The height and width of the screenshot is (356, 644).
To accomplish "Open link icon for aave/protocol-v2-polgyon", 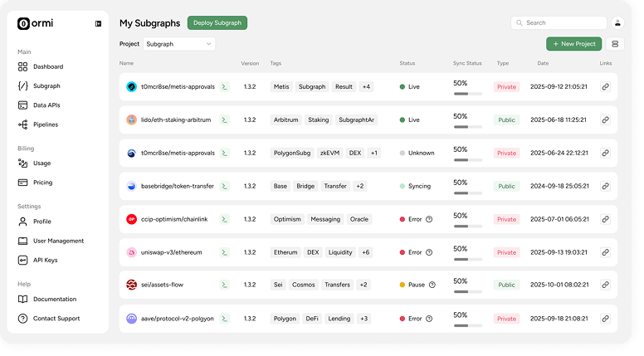I will 605,318.
